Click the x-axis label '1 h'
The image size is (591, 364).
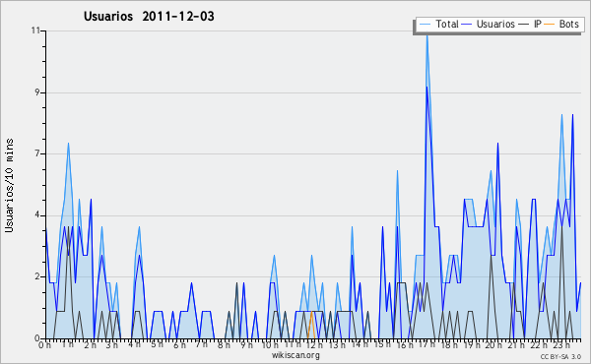[x=68, y=344]
